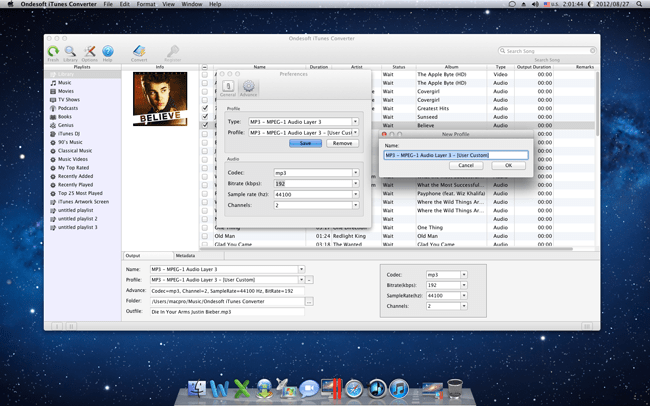Check the One Thing song checkbox
This screenshot has width=650, height=406.
tap(205, 228)
